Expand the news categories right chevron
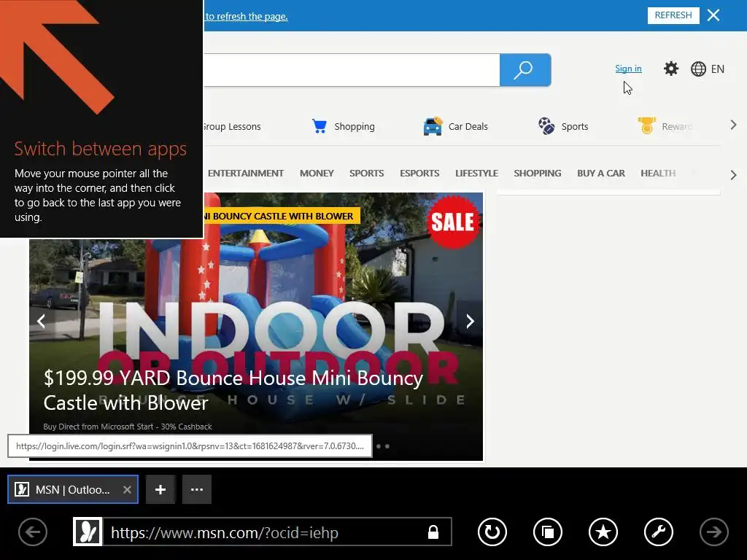The height and width of the screenshot is (560, 747). [733, 175]
